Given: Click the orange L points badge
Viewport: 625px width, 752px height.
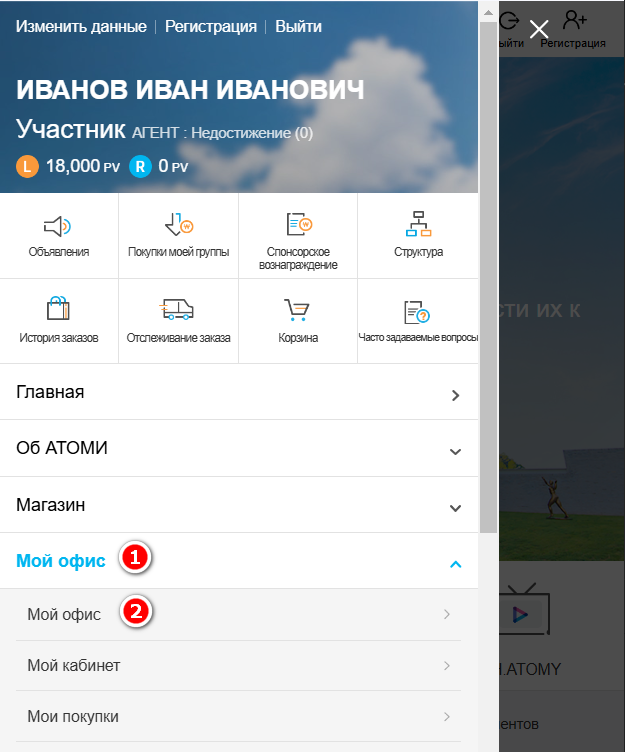Looking at the screenshot, I should coord(28,166).
